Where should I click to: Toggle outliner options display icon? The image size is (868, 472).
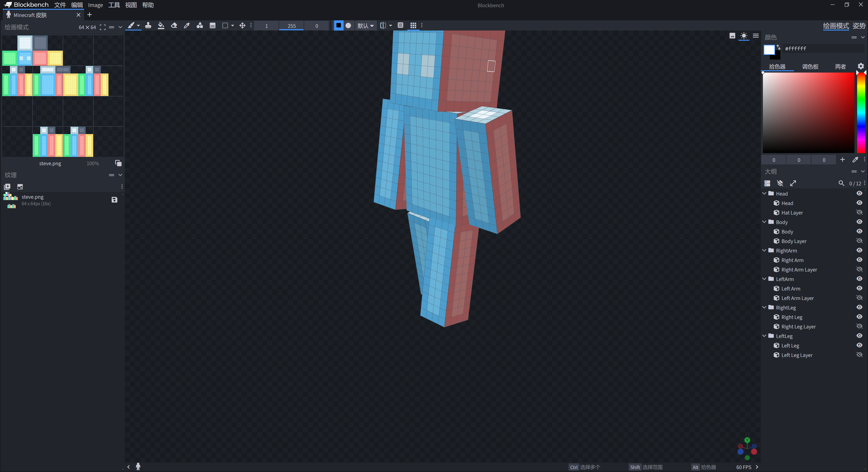(767, 183)
